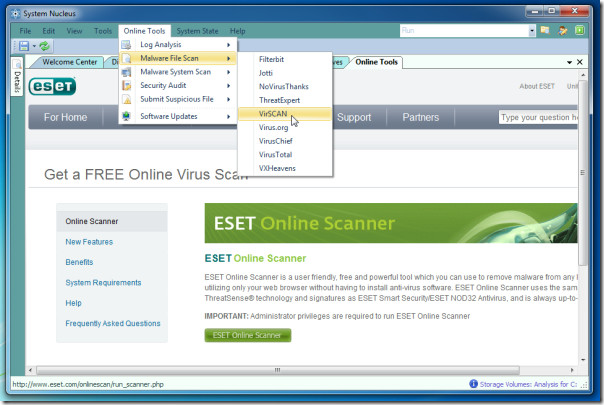Viewport: 604px width, 405px height.
Task: Switch to the Welcome Center tab
Action: [x=69, y=62]
